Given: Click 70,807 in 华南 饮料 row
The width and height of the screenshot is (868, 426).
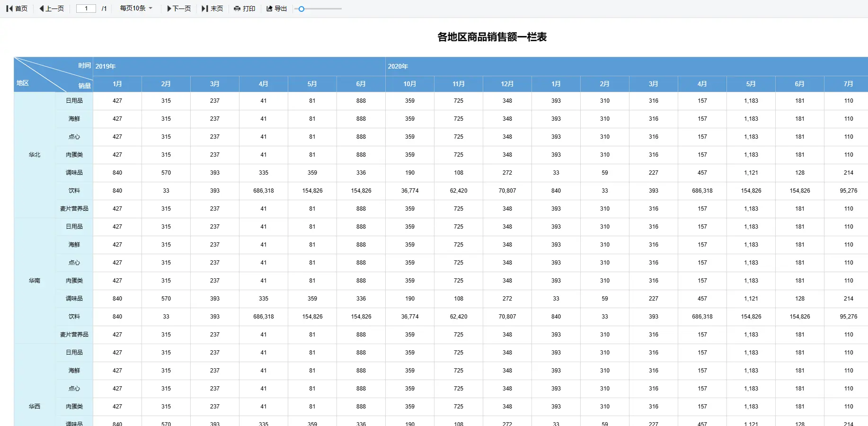Looking at the screenshot, I should [x=507, y=317].
